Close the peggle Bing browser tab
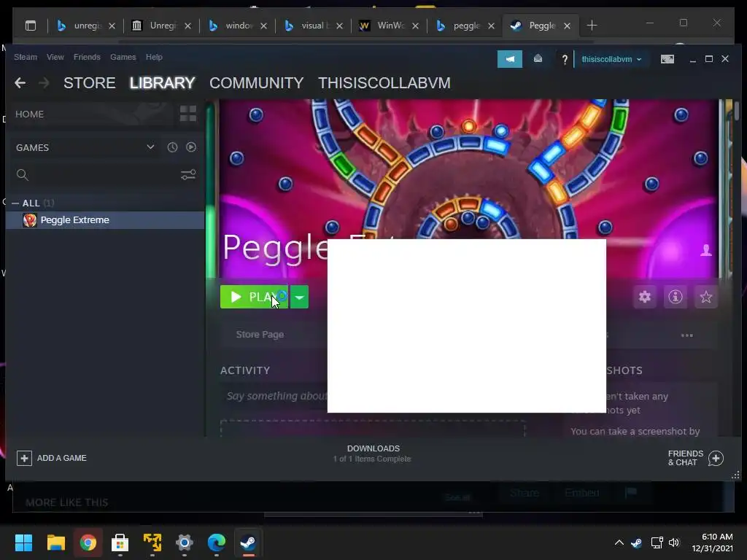This screenshot has height=560, width=747. 491,26
